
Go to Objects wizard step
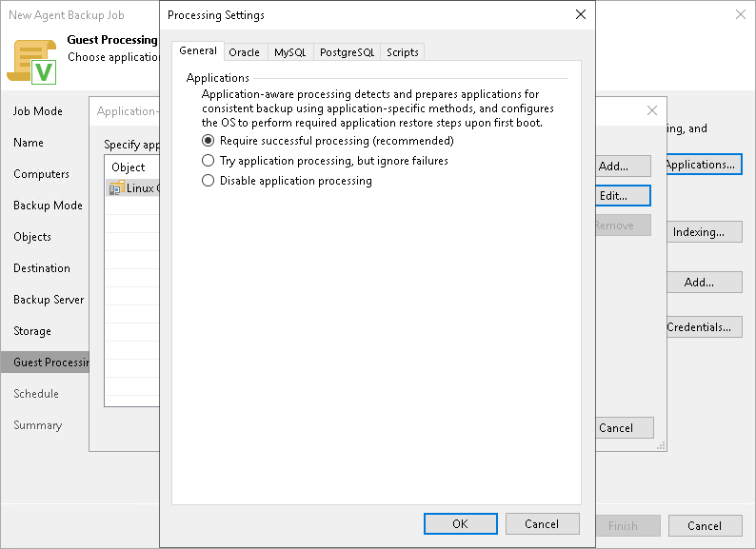pyautogui.click(x=32, y=237)
